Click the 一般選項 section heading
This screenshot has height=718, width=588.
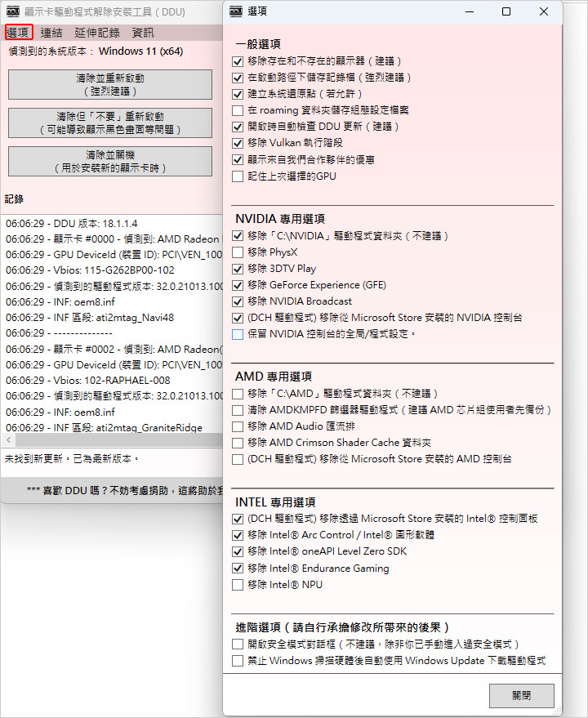point(258,44)
